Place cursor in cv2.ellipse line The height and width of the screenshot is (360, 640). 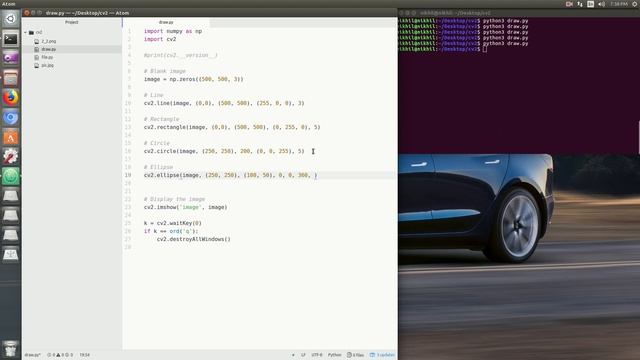pyautogui.click(x=231, y=175)
